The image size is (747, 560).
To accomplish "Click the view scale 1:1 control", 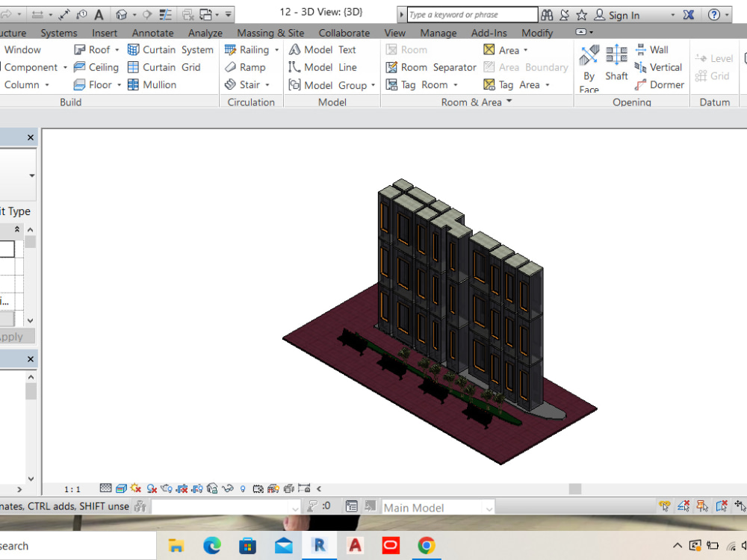I will coord(71,488).
